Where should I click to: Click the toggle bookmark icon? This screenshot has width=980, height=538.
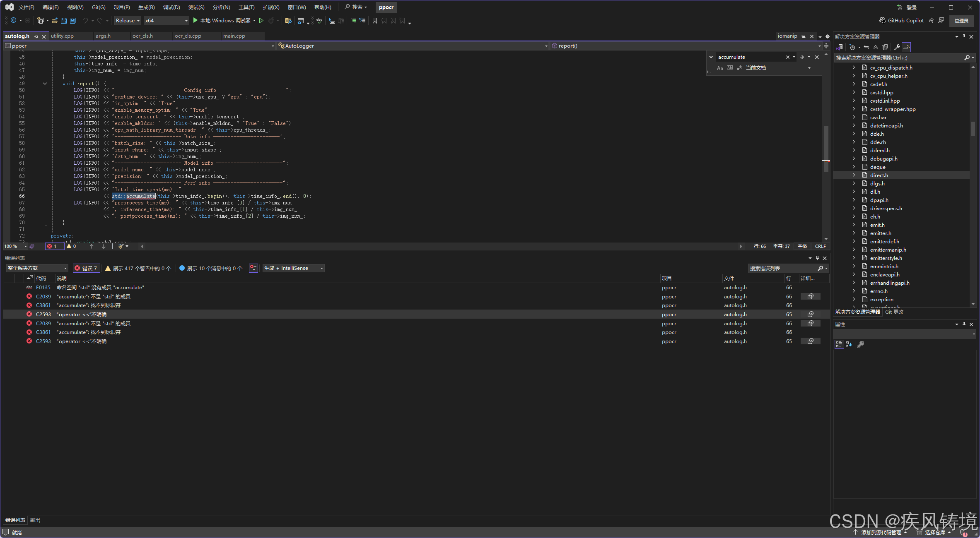tap(374, 21)
